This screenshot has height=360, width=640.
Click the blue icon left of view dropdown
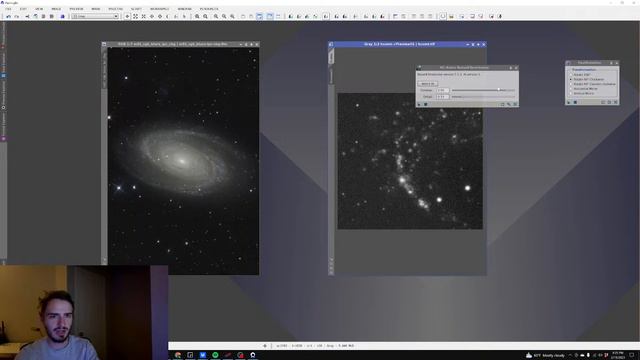tap(62, 16)
